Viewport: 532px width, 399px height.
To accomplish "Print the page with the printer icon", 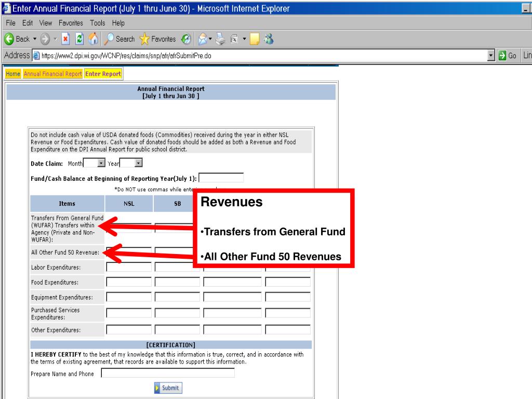I will point(220,39).
